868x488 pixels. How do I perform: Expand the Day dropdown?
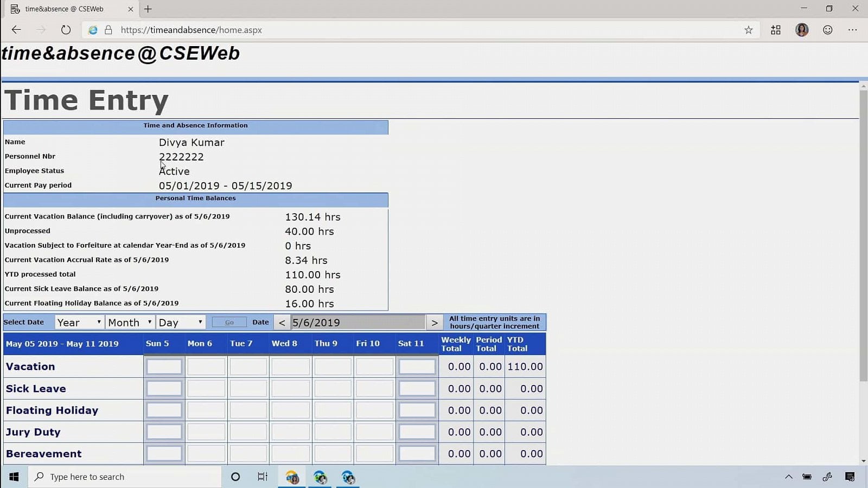(181, 322)
